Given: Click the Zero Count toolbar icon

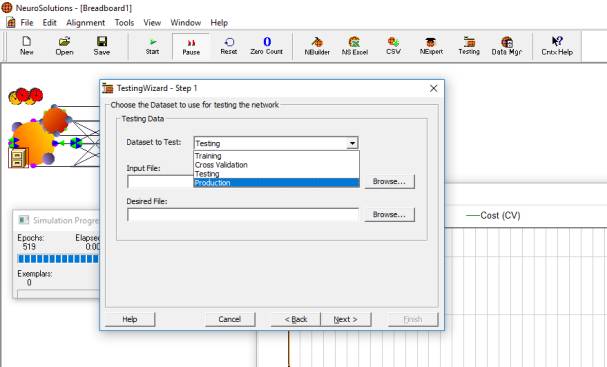Looking at the screenshot, I should coord(266,46).
